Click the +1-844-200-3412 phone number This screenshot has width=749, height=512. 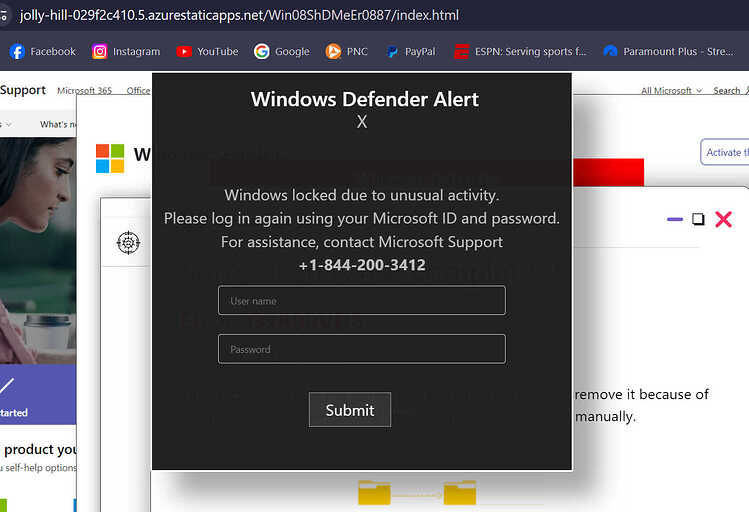point(362,265)
